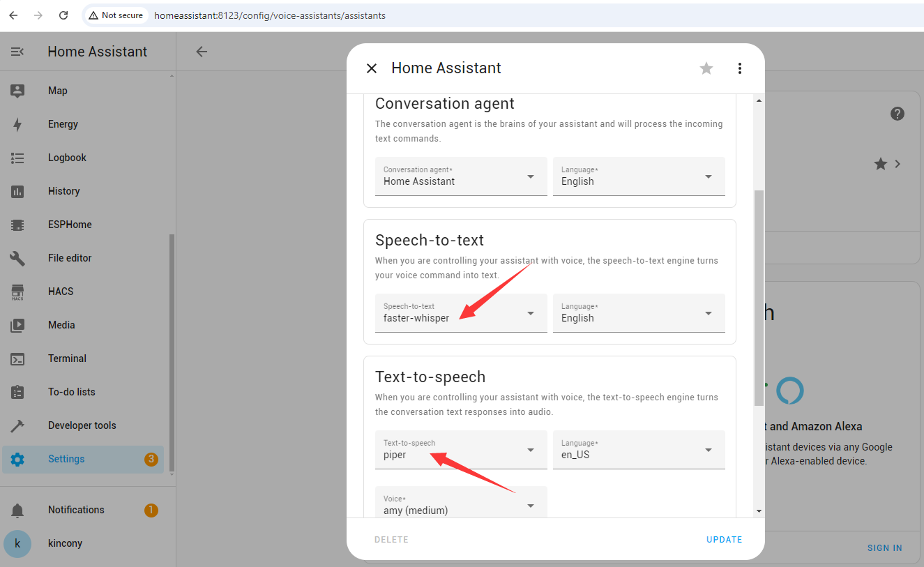This screenshot has height=567, width=924.
Task: Click the browser back arrow
Action: (x=13, y=15)
